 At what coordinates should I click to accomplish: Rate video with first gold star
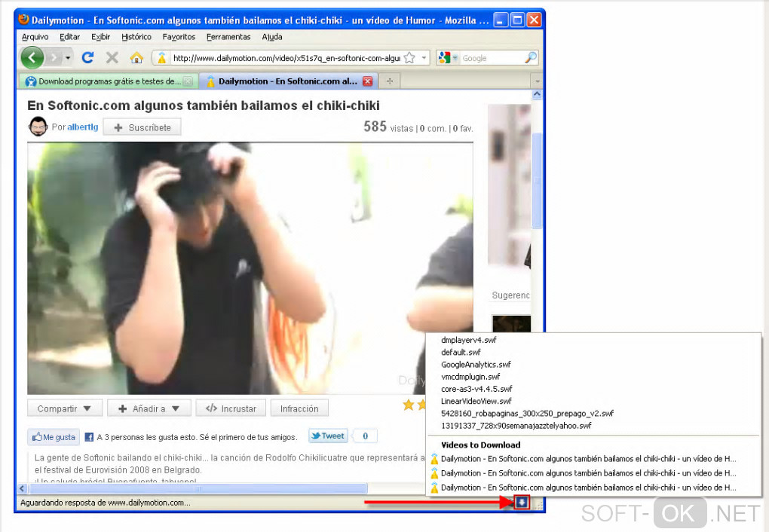click(409, 405)
